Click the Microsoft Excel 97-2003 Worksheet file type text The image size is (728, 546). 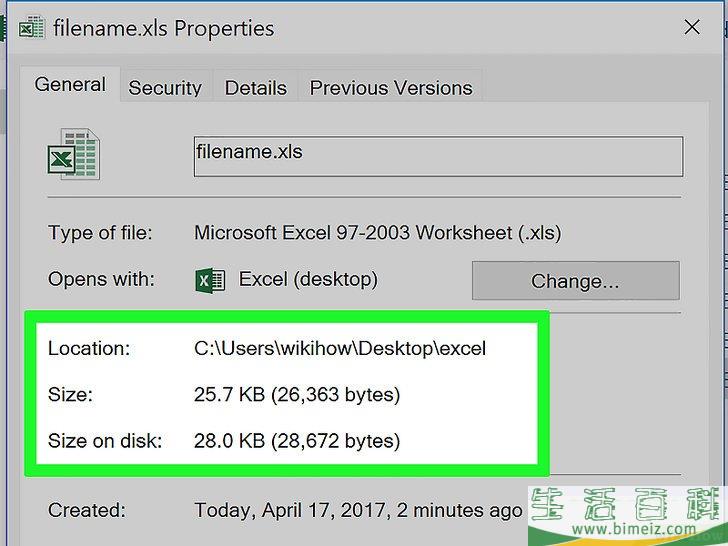coord(377,233)
